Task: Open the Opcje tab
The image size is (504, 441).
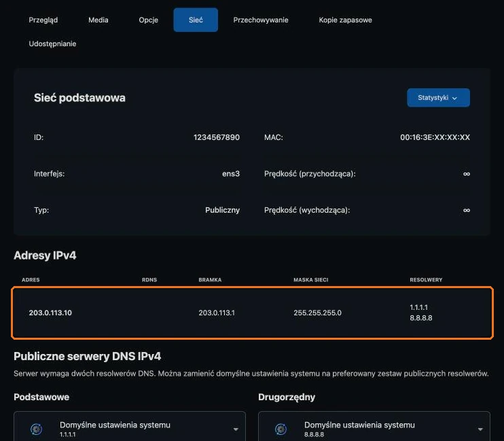Action: (x=148, y=20)
